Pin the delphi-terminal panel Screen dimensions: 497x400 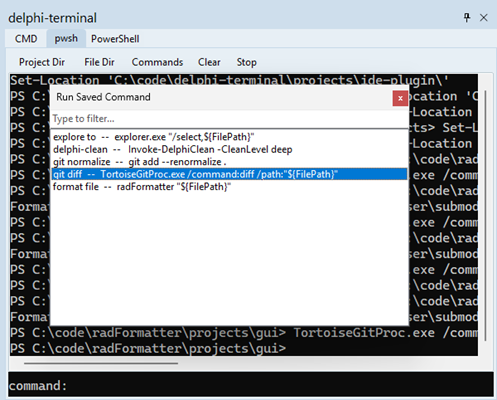tap(467, 18)
